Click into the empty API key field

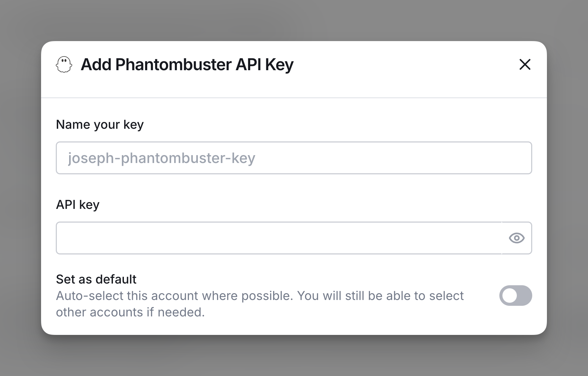coord(279,238)
